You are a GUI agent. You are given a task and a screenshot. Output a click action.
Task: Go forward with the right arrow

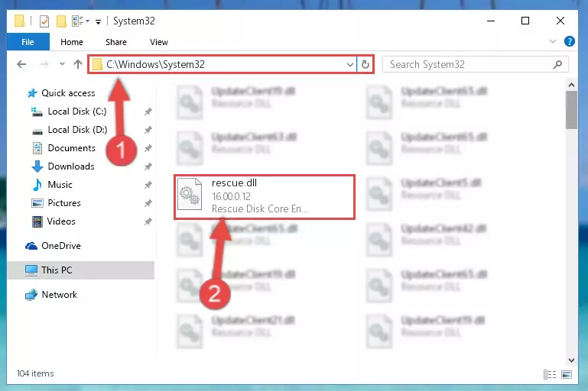44,64
